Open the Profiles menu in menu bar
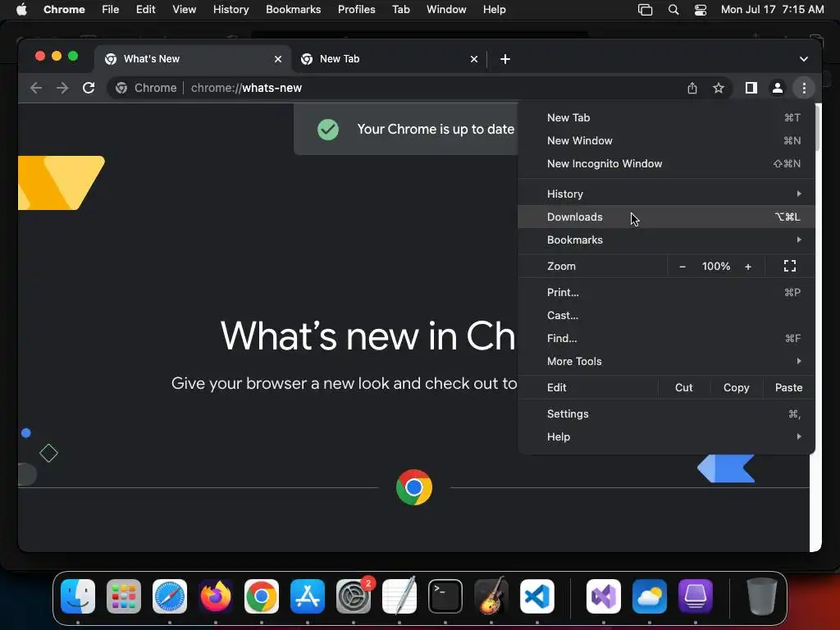The image size is (840, 630). point(356,10)
